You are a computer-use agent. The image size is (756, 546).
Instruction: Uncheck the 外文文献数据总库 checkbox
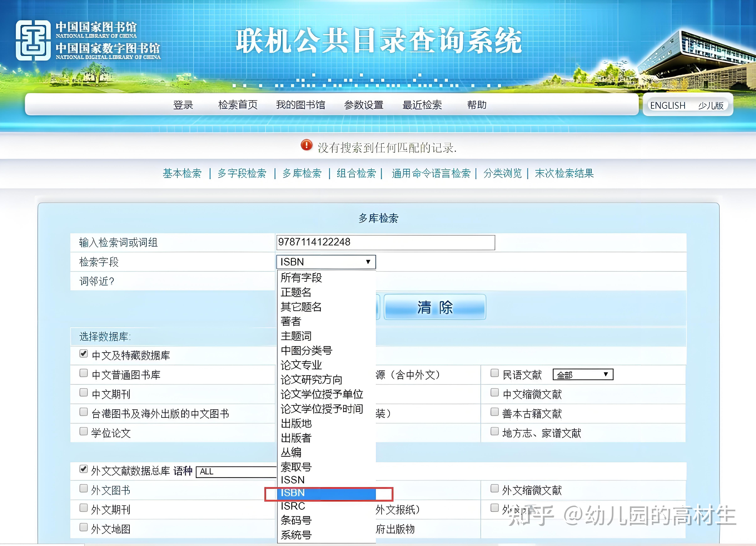[83, 469]
